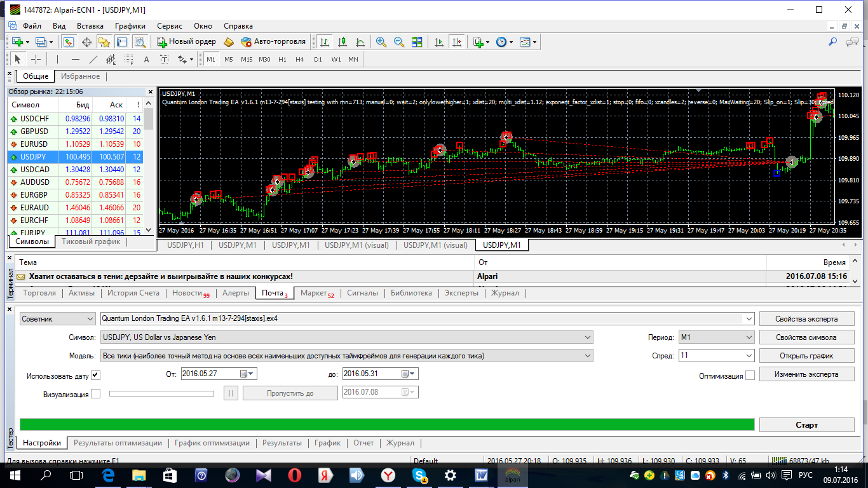Enable the Visualization checkbox
This screenshot has width=868, height=488.
click(x=96, y=394)
